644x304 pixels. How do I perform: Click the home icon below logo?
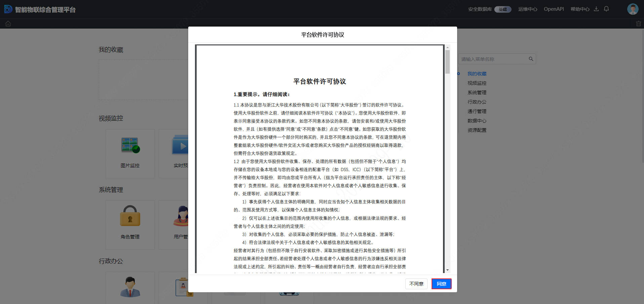[x=8, y=24]
